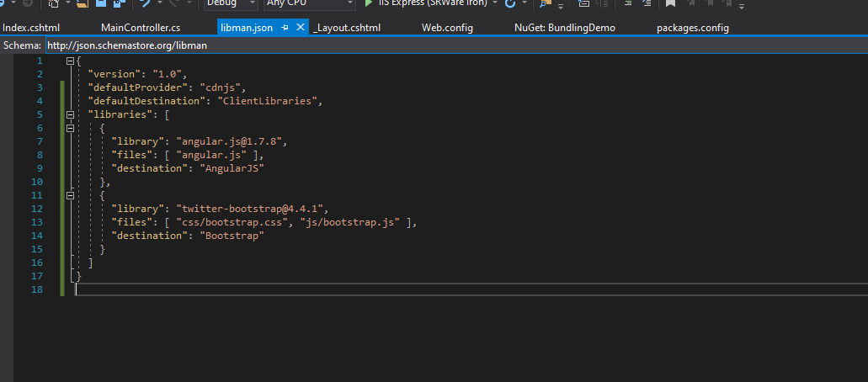
Task: Click line number 10 in the gutter
Action: point(36,182)
